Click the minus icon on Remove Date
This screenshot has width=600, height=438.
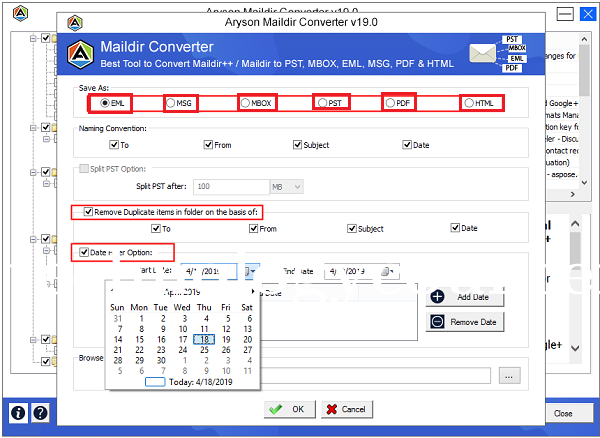[x=437, y=322]
